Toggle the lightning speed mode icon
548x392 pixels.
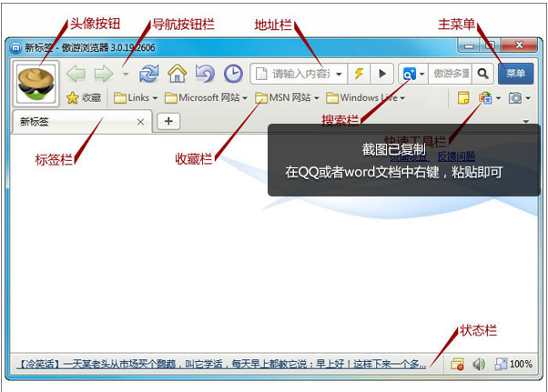(x=359, y=74)
